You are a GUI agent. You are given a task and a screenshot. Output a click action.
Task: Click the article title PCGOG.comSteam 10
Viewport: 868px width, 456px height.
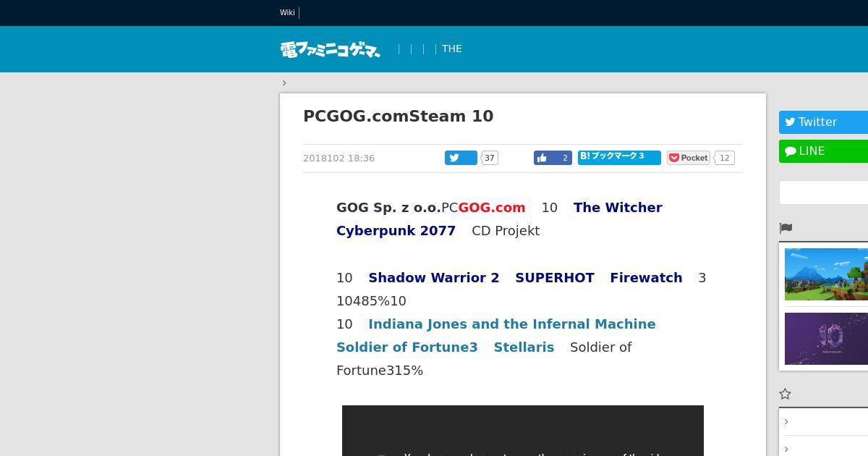(398, 117)
